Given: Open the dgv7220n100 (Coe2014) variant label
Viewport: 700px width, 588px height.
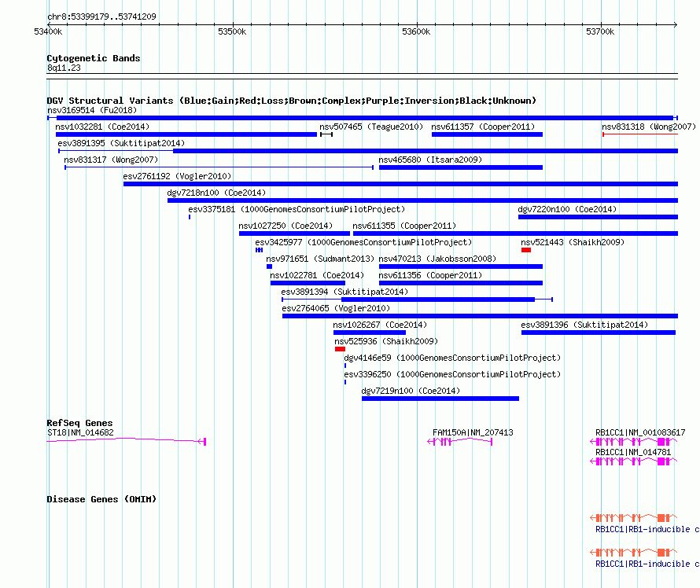Looking at the screenshot, I should point(567,209).
